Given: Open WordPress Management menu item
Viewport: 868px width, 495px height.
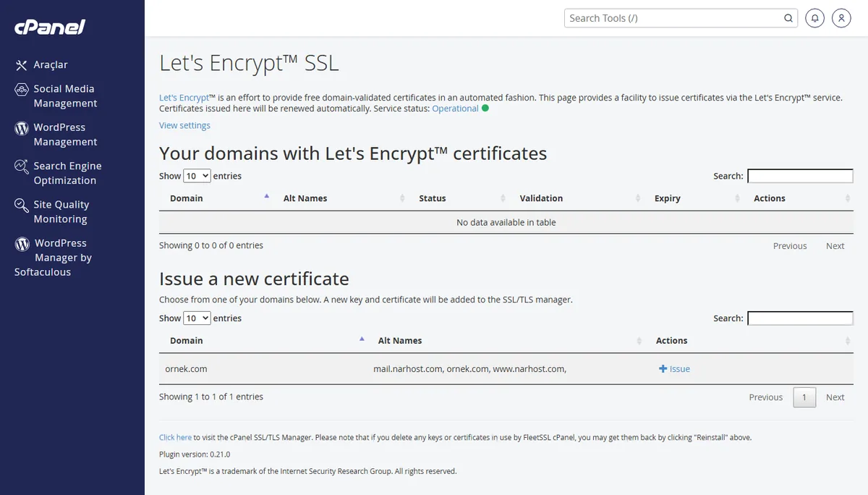Looking at the screenshot, I should pos(65,135).
